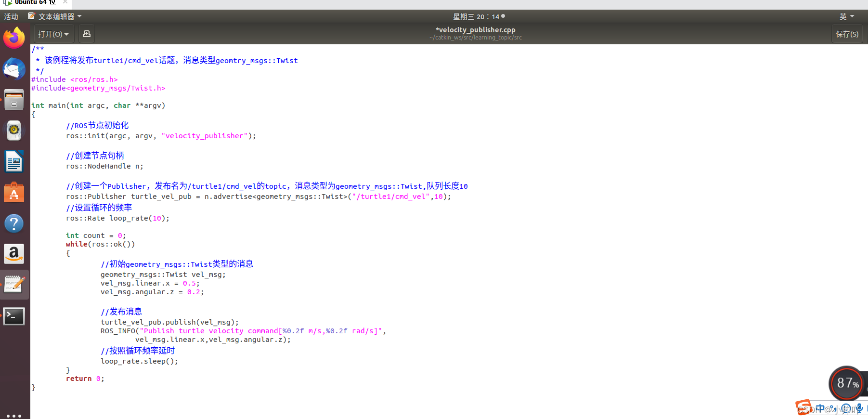This screenshot has width=868, height=419.
Task: Click the *velocity_publisher.cpp window title
Action: point(476,30)
